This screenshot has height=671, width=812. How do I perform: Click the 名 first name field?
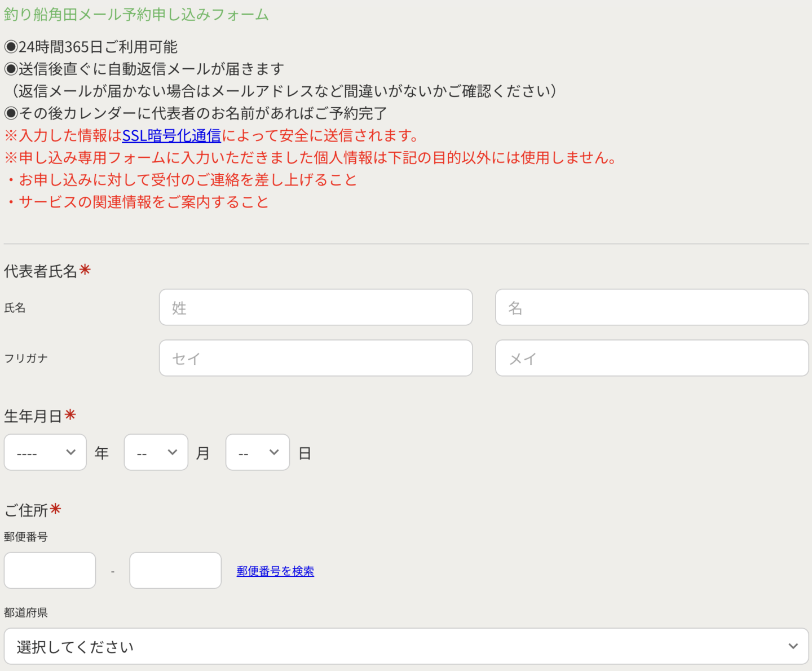tap(652, 307)
